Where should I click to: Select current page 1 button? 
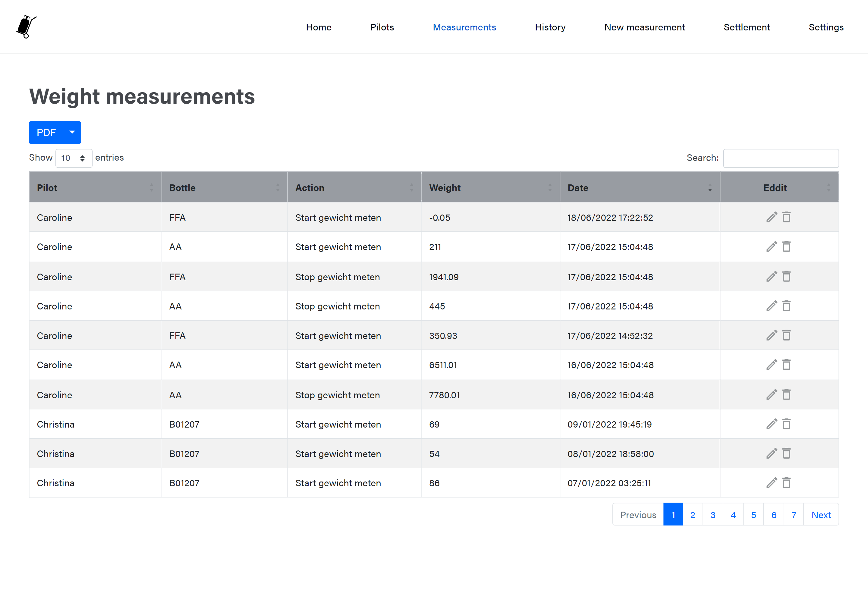(673, 515)
